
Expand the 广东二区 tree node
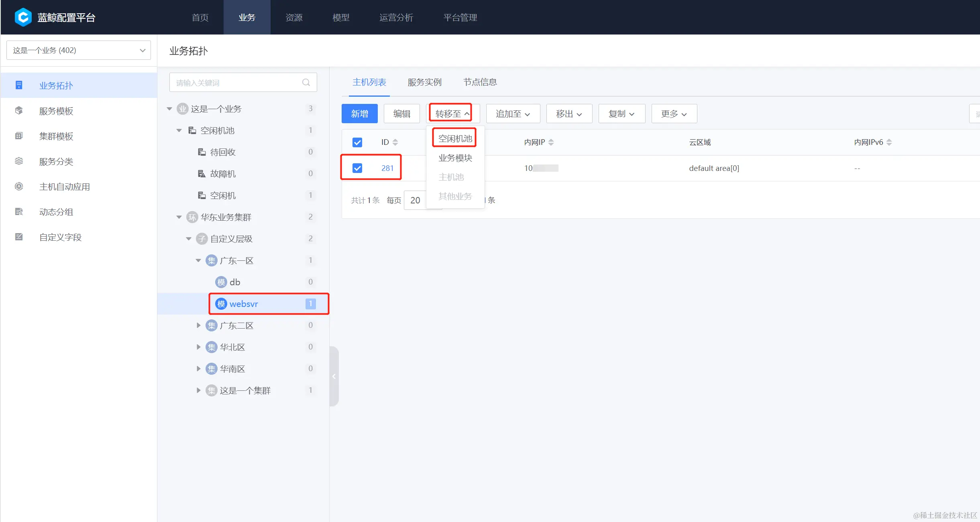tap(198, 325)
